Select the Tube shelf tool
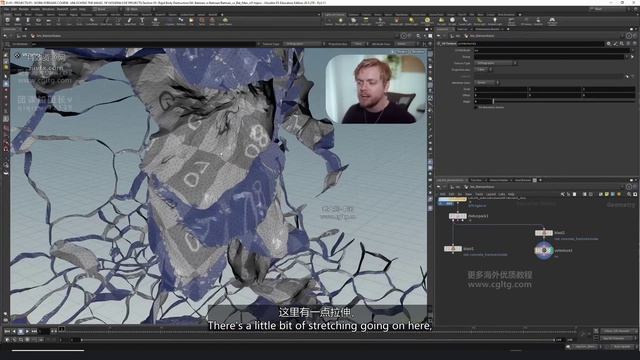Image resolution: width=640 pixels, height=360 pixels. (x=28, y=20)
